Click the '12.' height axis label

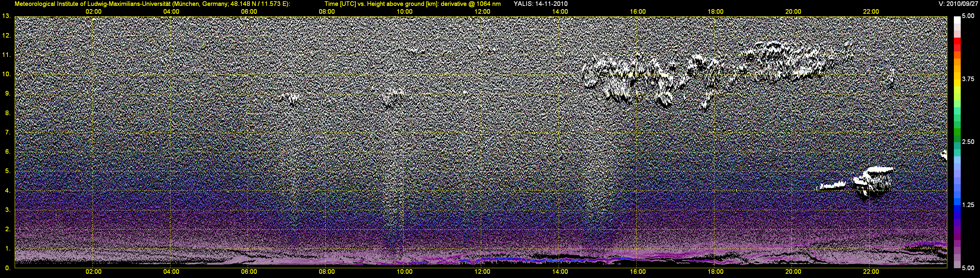tap(6, 35)
